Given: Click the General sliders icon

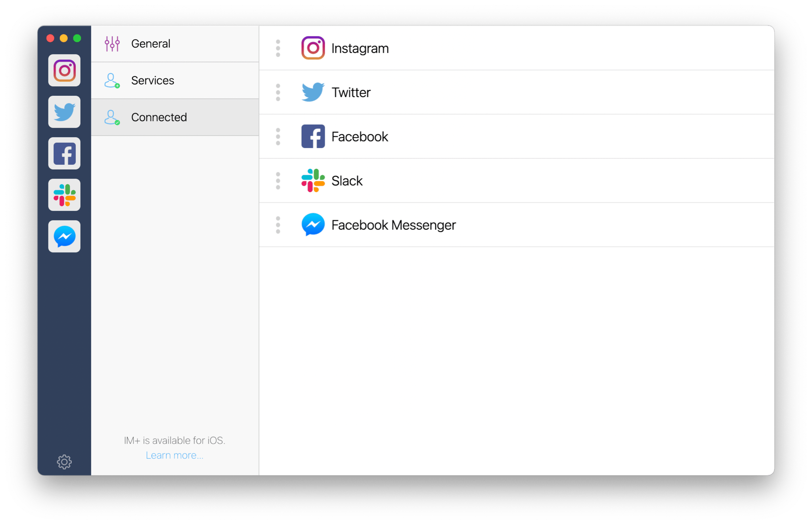Looking at the screenshot, I should pos(112,44).
